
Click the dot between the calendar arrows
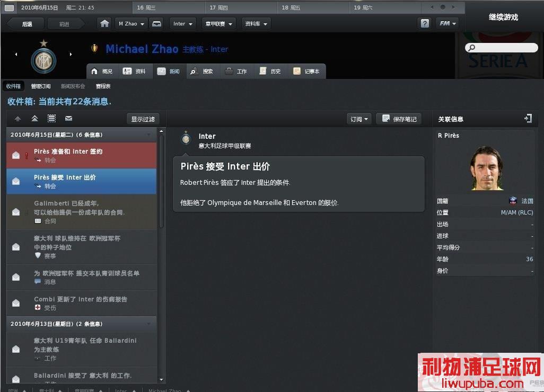tap(443, 7)
